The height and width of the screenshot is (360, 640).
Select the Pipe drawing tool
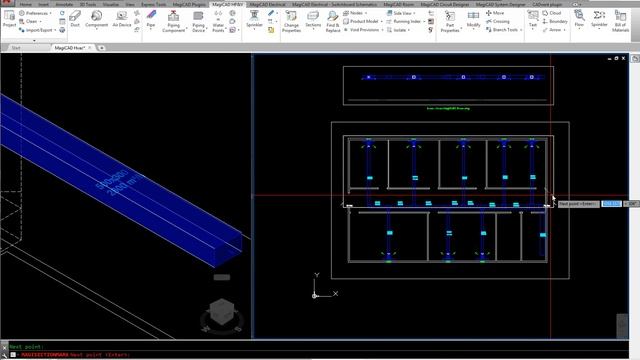(x=151, y=19)
